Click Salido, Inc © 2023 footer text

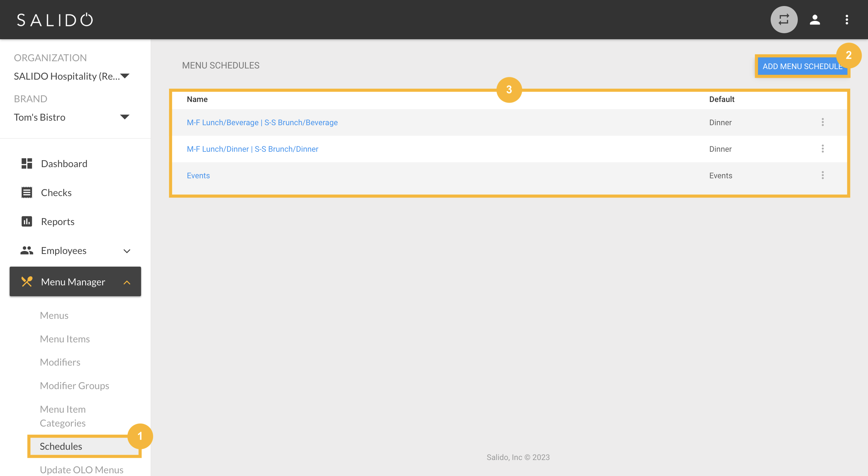(x=518, y=457)
